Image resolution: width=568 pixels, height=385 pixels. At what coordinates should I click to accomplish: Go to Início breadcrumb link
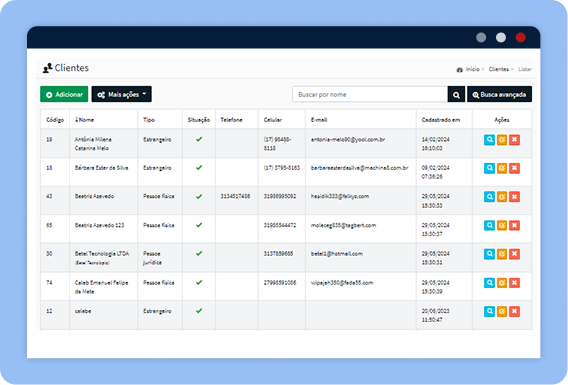tap(472, 69)
